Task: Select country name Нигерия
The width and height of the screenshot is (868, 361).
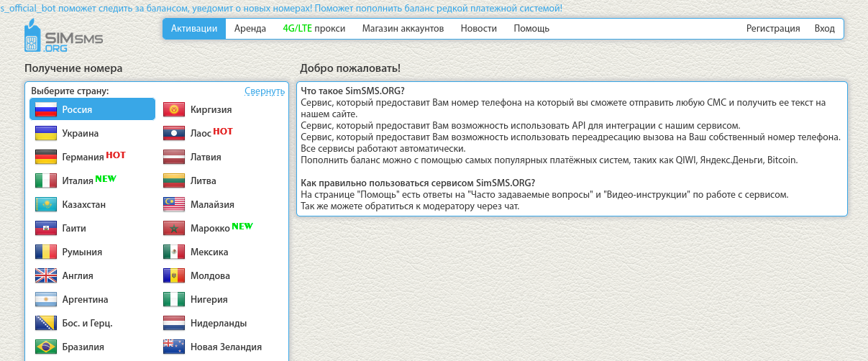Action: (x=209, y=299)
